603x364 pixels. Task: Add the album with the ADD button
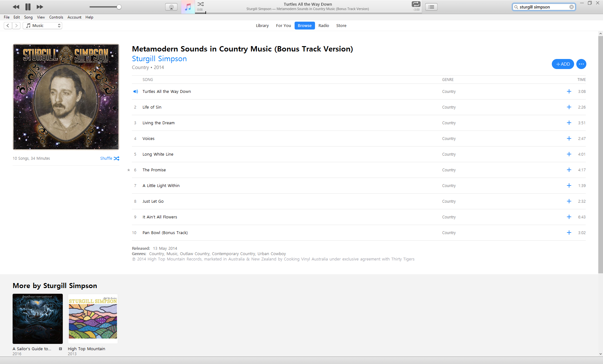pyautogui.click(x=563, y=64)
